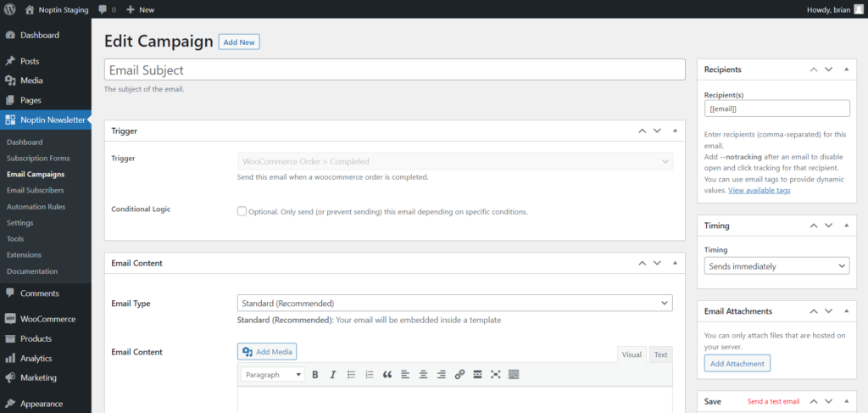Open the comments bubble in admin bar
868x413 pixels.
(x=107, y=9)
